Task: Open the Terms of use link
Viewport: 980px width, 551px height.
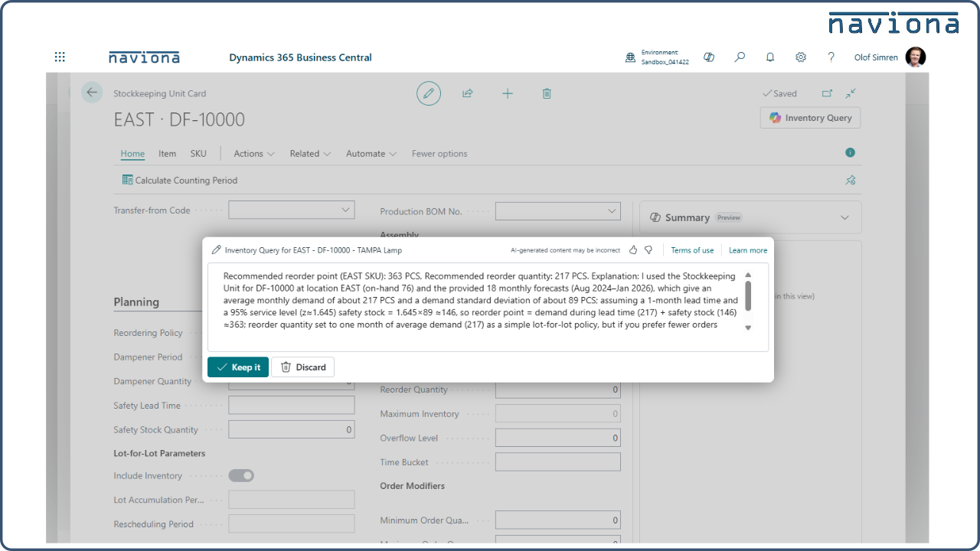Action: point(692,250)
